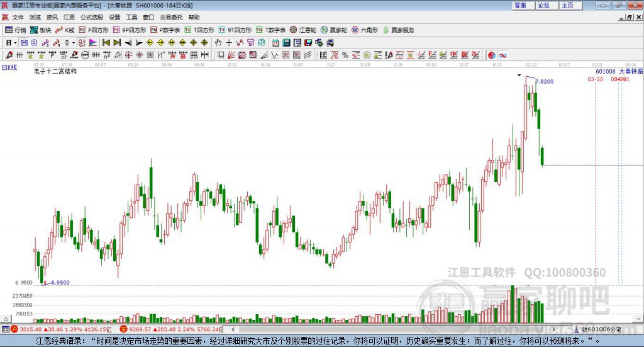Image resolution: width=644 pixels, height=347 pixels.
Task: Click the colorful flag icon
Action: tap(93, 43)
